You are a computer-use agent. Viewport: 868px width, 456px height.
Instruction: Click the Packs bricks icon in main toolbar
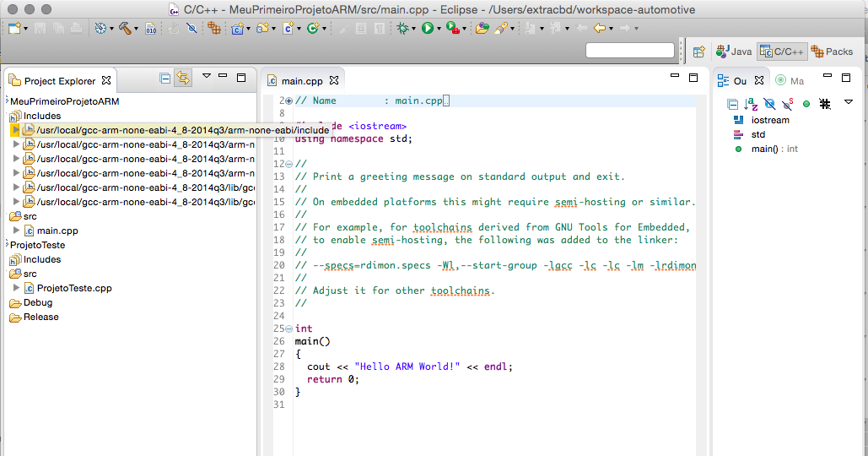[213, 28]
